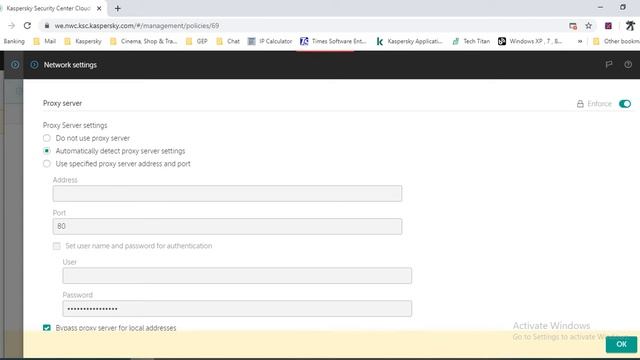This screenshot has height=360, width=640.
Task: Click the back arrow icon left of Network settings
Action: click(34, 64)
